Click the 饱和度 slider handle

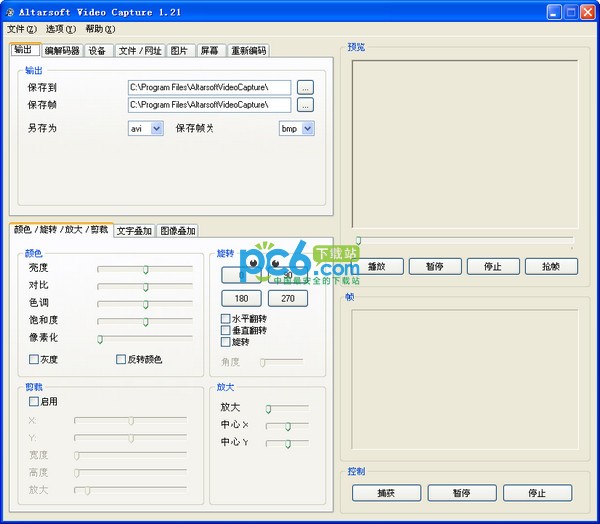[x=145, y=322]
